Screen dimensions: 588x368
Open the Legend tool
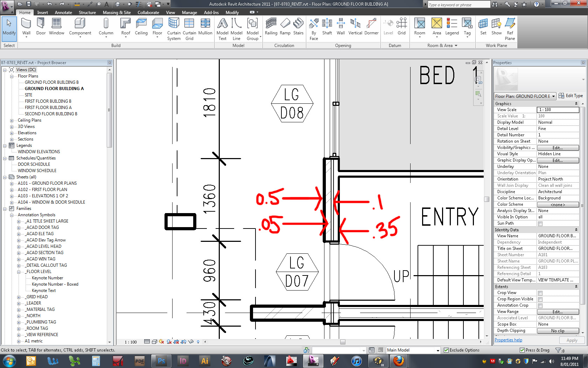(452, 27)
